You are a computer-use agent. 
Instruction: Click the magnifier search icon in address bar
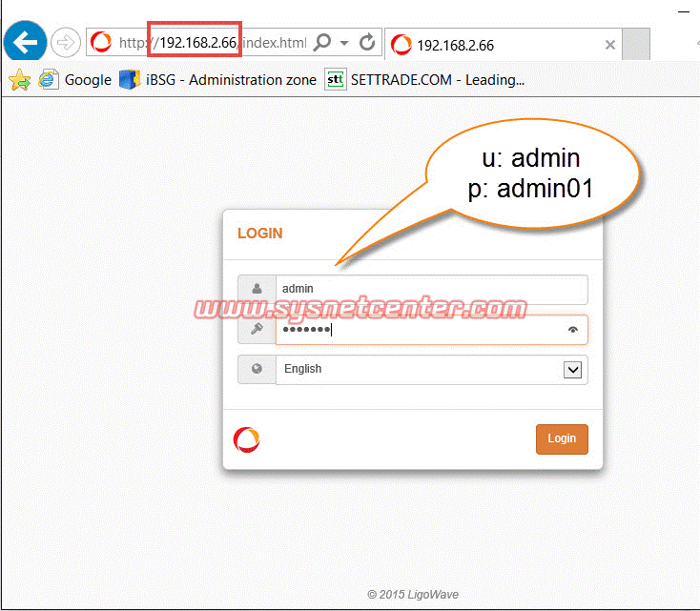coord(322,43)
